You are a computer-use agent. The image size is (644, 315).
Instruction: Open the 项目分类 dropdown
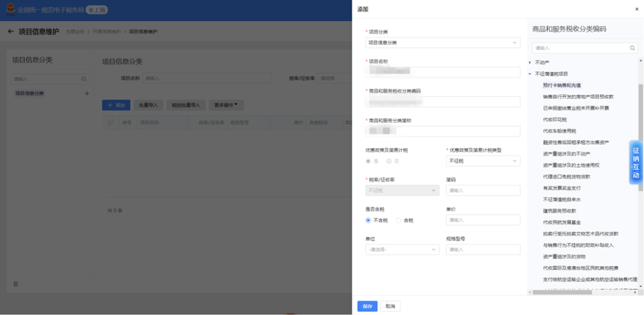point(442,43)
